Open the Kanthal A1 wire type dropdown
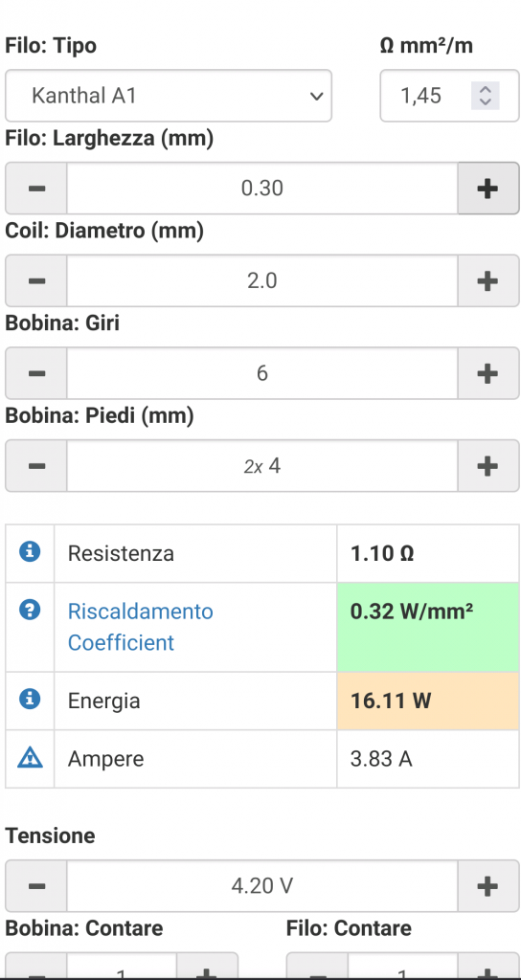521x980 pixels. point(169,96)
